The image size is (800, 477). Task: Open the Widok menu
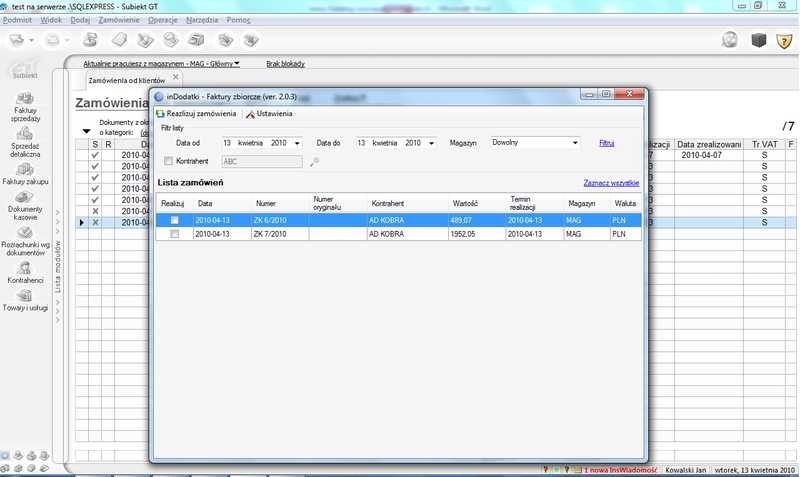point(51,20)
